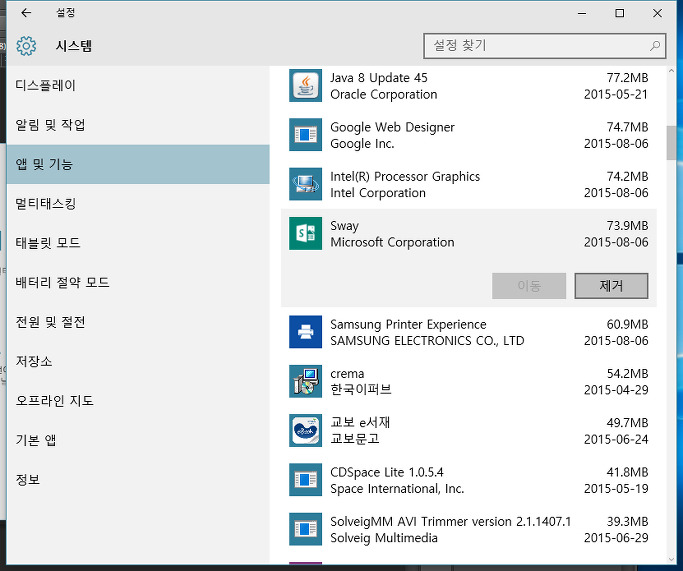Click the Sway app icon
This screenshot has width=683, height=571.
pyautogui.click(x=305, y=233)
